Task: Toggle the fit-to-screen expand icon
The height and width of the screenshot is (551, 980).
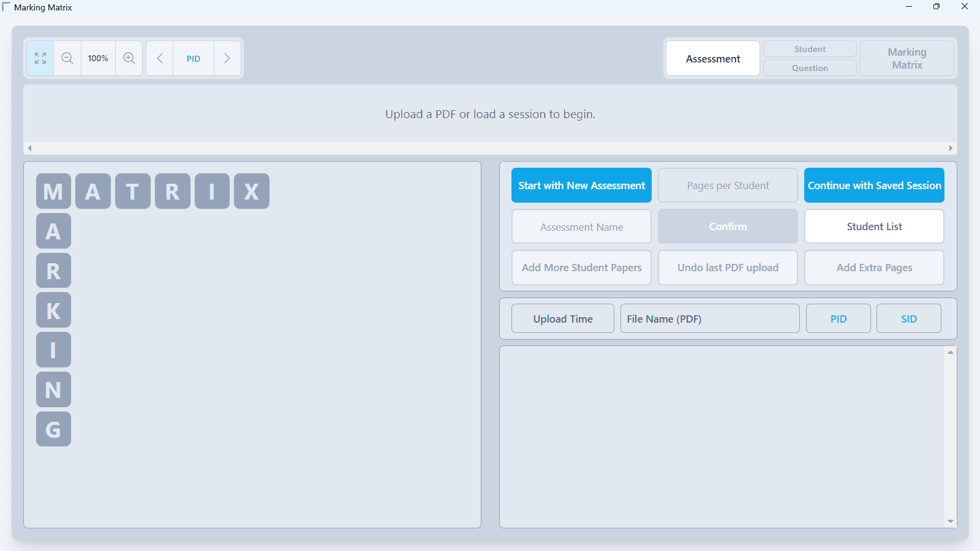Action: pyautogui.click(x=40, y=58)
